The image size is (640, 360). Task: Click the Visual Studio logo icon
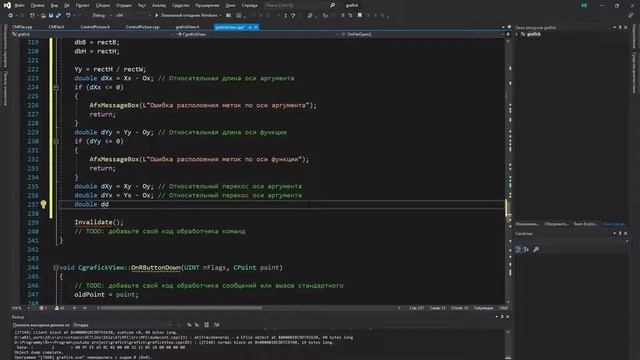point(7,5)
